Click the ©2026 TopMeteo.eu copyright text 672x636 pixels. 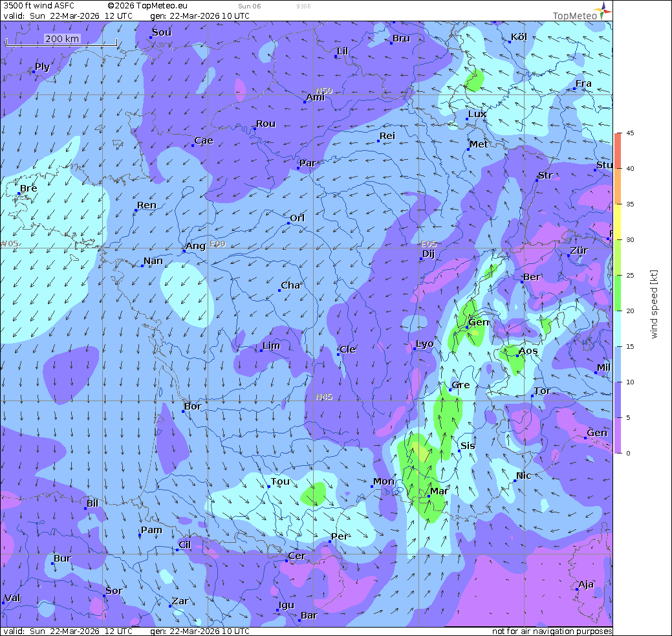[148, 6]
